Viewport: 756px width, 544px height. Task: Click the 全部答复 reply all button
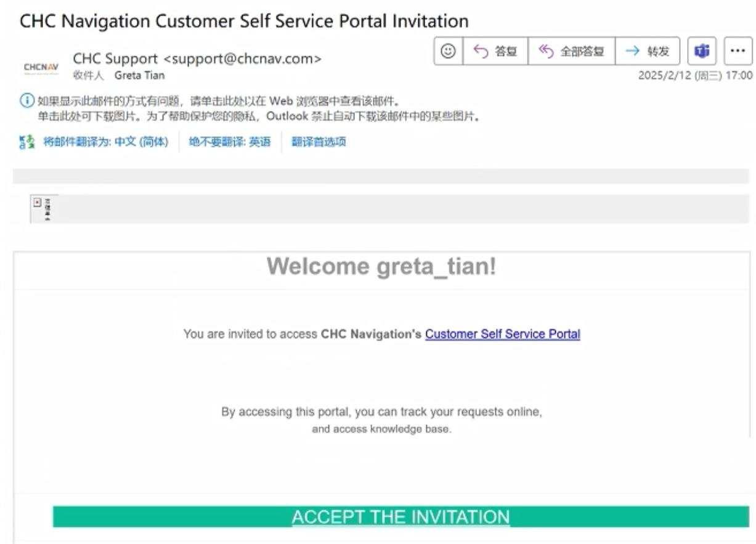571,51
